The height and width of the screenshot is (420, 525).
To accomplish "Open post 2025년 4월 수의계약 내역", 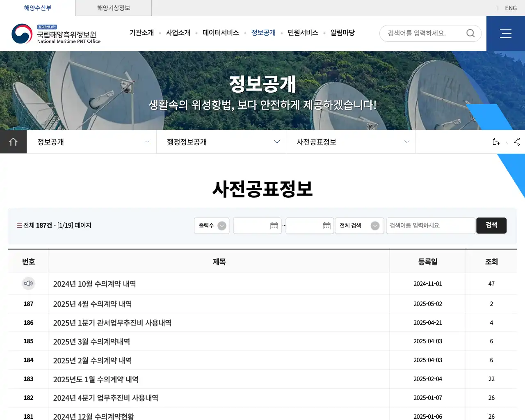I will click(x=93, y=304).
